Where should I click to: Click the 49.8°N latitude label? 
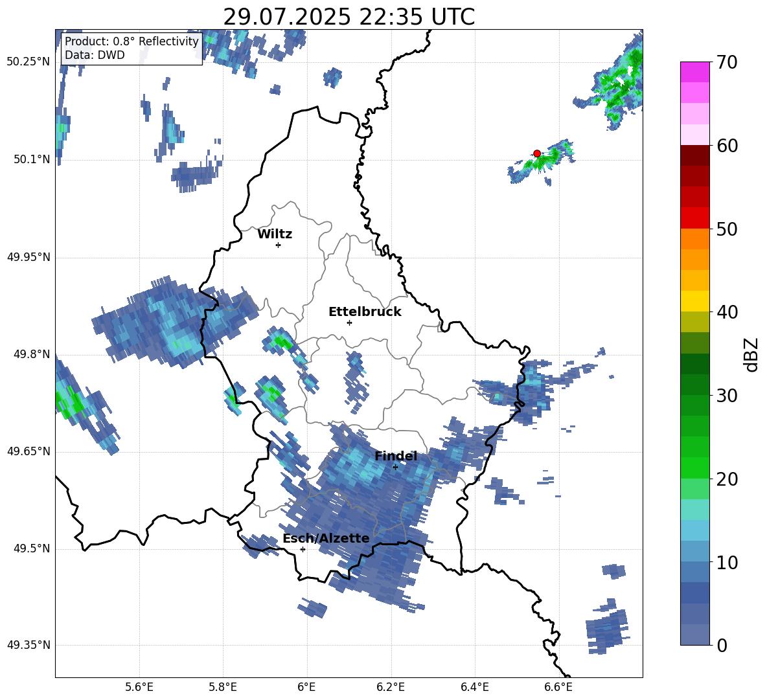pyautogui.click(x=32, y=354)
